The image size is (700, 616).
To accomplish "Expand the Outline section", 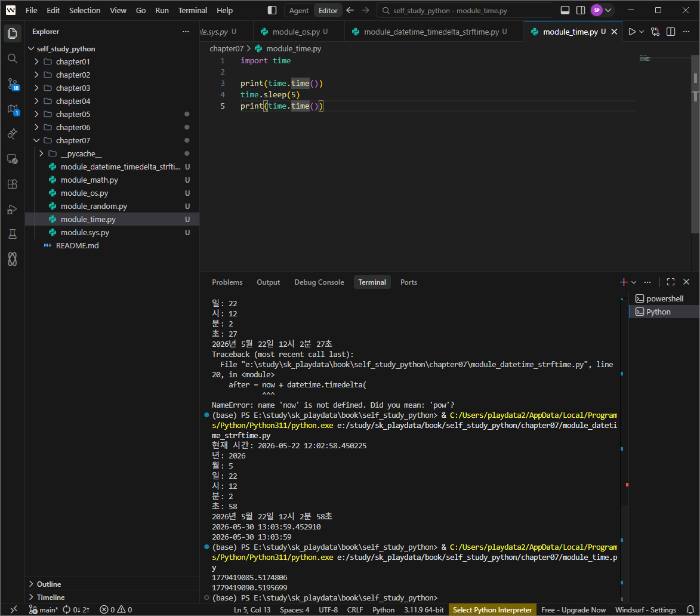I will point(112,584).
